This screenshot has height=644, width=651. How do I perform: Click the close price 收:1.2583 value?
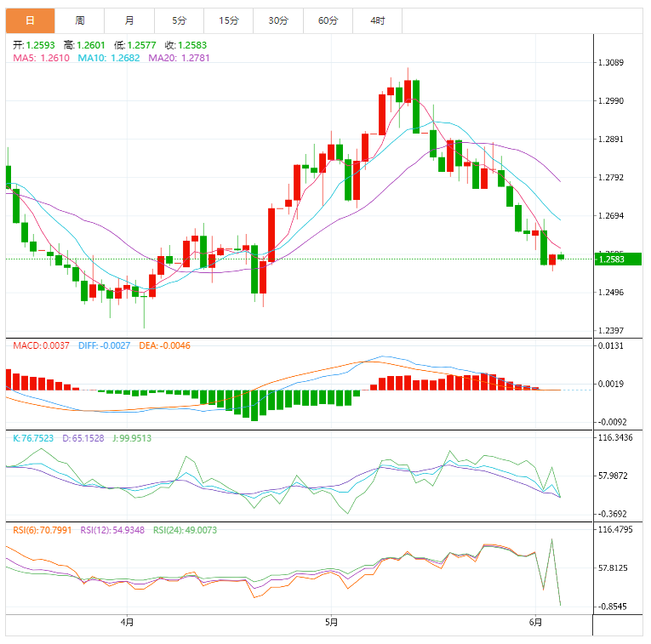click(x=186, y=45)
